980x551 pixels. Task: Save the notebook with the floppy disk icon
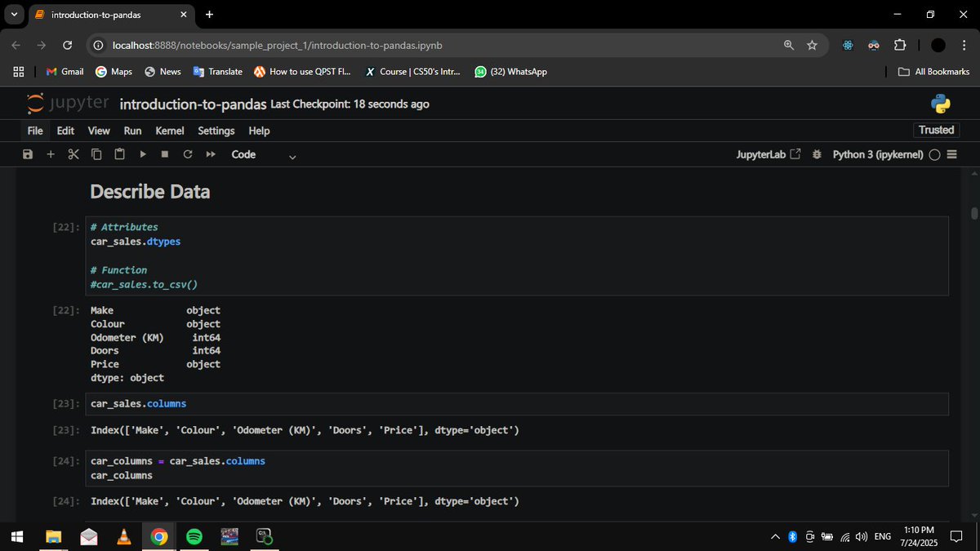point(28,154)
